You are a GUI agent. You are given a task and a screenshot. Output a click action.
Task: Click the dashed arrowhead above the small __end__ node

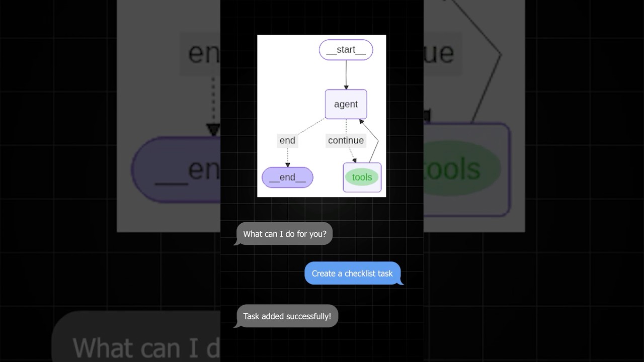(287, 165)
